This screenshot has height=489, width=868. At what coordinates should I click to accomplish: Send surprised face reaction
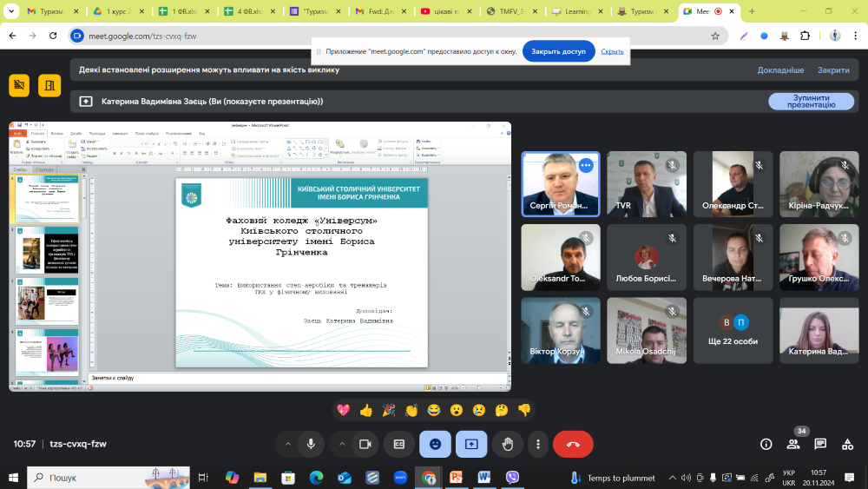tap(457, 410)
